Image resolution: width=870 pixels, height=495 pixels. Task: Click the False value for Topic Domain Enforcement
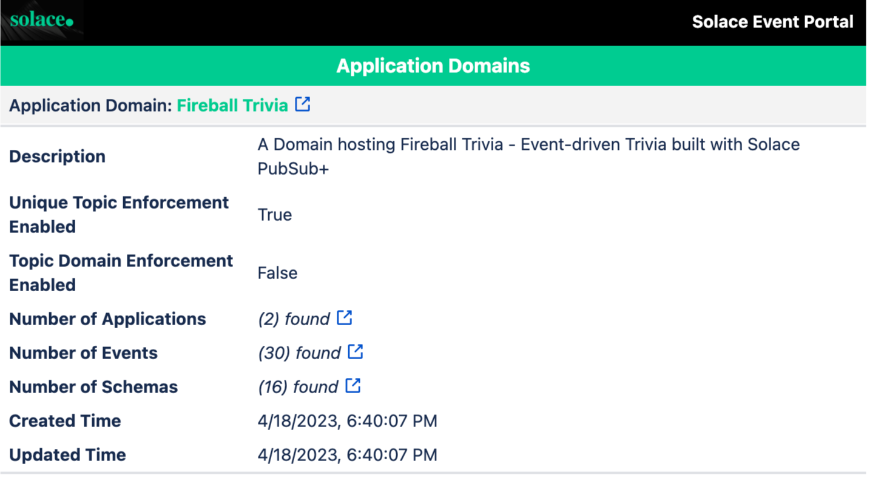coord(277,273)
